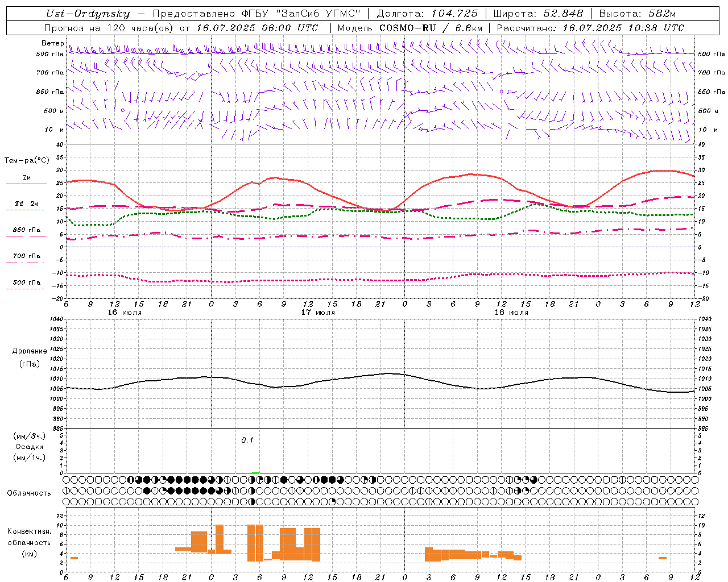
Task: Click the Осадки precipitation label
Action: click(30, 447)
